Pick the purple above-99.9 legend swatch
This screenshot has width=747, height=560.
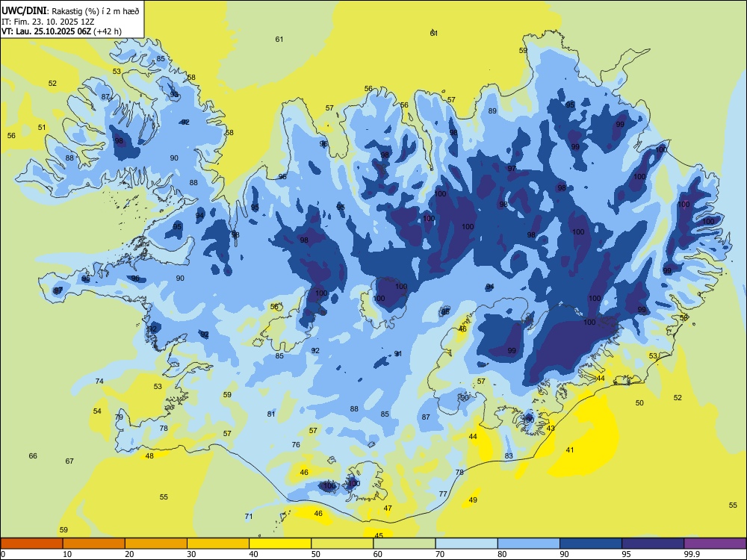tap(715, 544)
